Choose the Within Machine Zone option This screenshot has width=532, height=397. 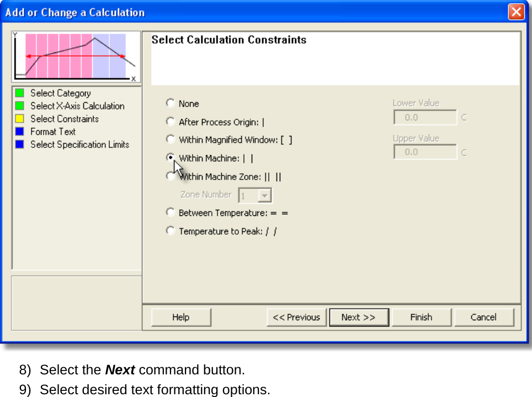171,176
